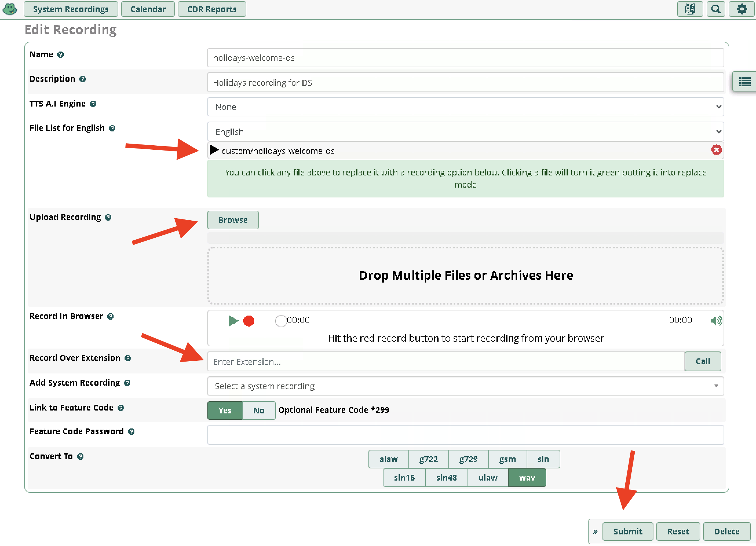Viewport: 756px width, 546px height.
Task: Show help for Name field
Action: (60, 55)
